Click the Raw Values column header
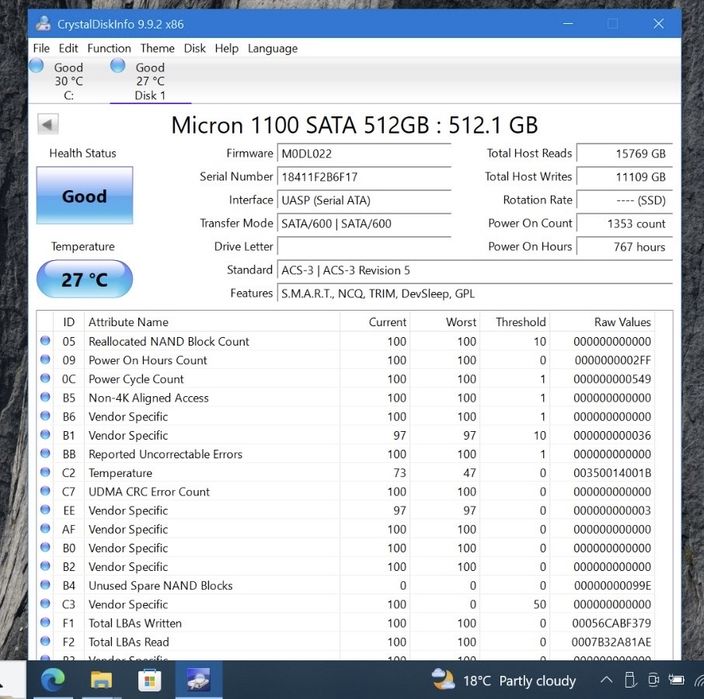Screen dimensions: 704x699 602,322
